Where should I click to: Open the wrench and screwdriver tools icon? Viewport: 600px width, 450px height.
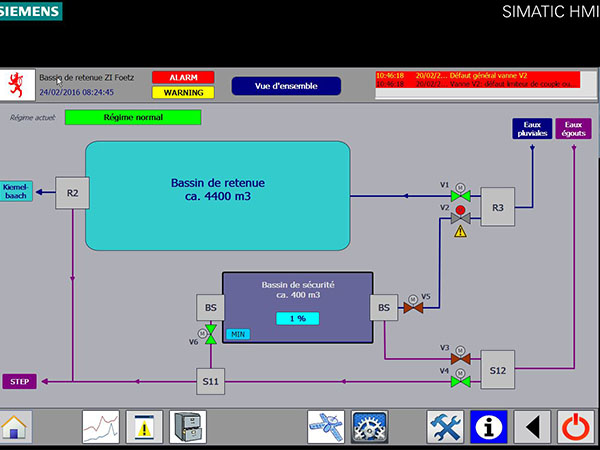(x=445, y=427)
